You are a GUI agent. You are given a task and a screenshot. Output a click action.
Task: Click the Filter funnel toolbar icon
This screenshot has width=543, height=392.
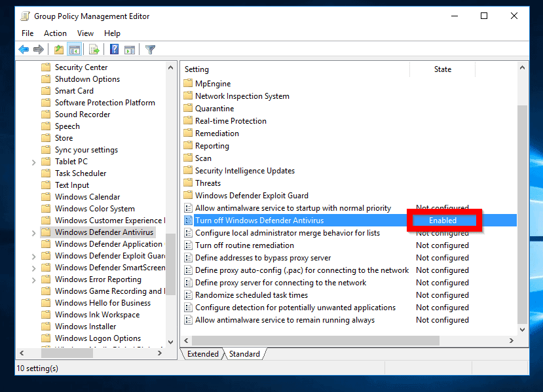pos(150,50)
